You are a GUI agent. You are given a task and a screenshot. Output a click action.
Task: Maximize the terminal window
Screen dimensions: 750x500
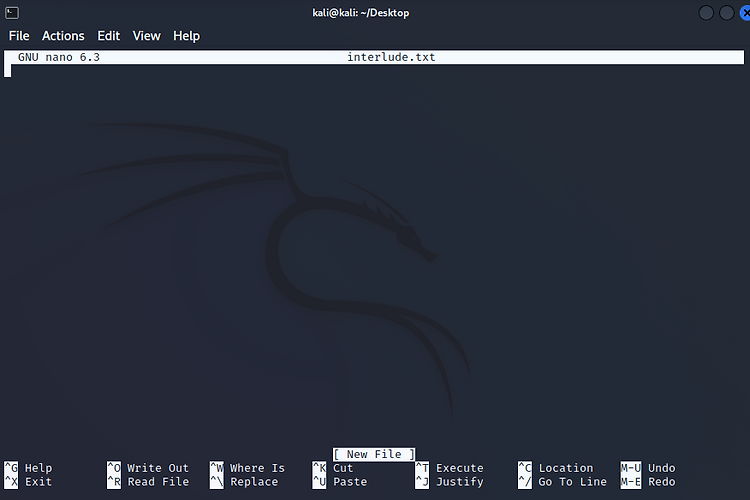pos(727,13)
